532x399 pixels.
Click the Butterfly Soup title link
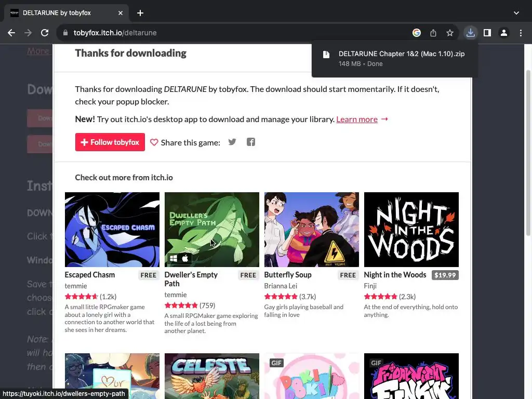click(x=288, y=275)
